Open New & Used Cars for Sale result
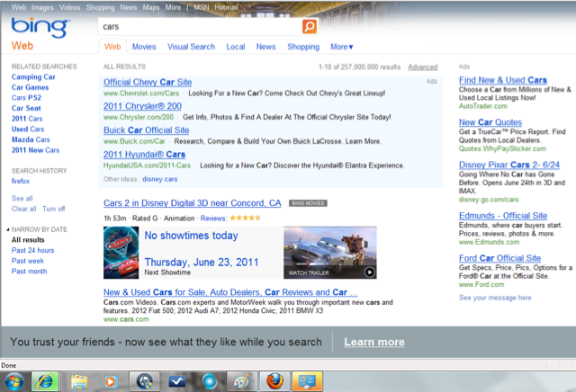The height and width of the screenshot is (392, 576). 230,292
